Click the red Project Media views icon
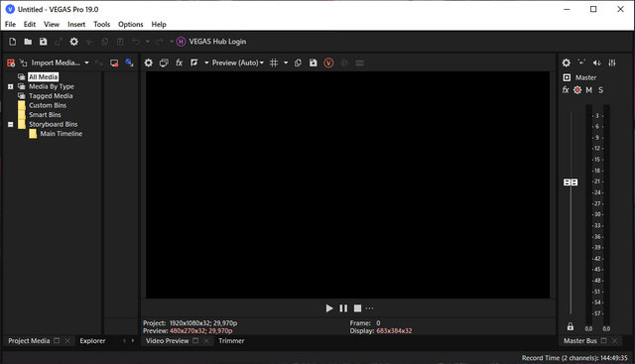 click(11, 62)
